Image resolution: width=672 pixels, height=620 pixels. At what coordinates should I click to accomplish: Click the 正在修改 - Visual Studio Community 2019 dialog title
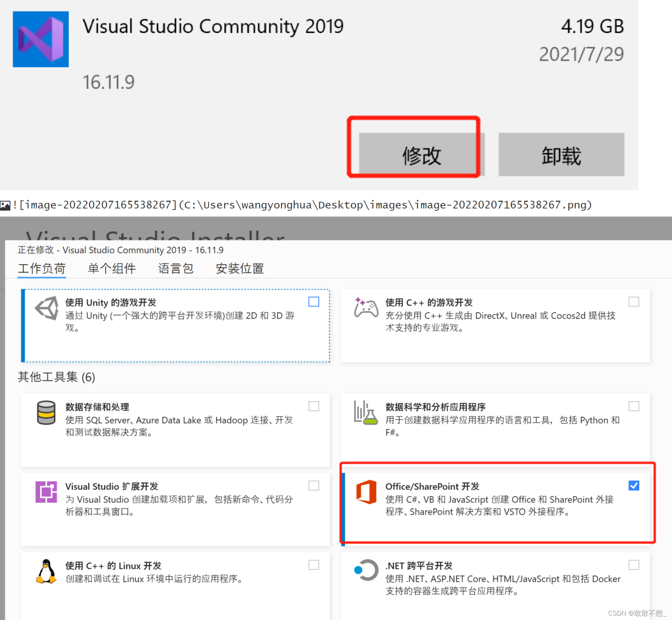click(x=120, y=250)
